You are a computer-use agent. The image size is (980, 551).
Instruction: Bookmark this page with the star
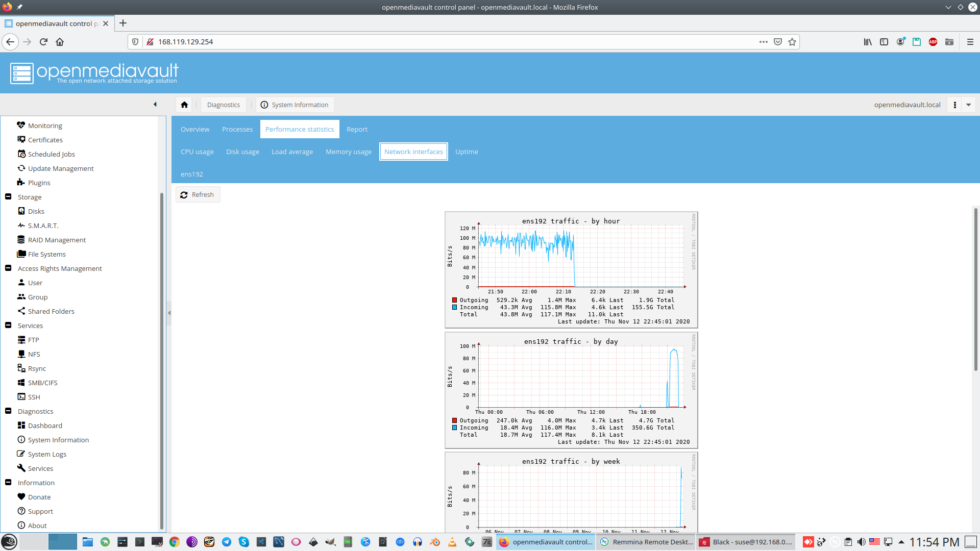tap(792, 42)
